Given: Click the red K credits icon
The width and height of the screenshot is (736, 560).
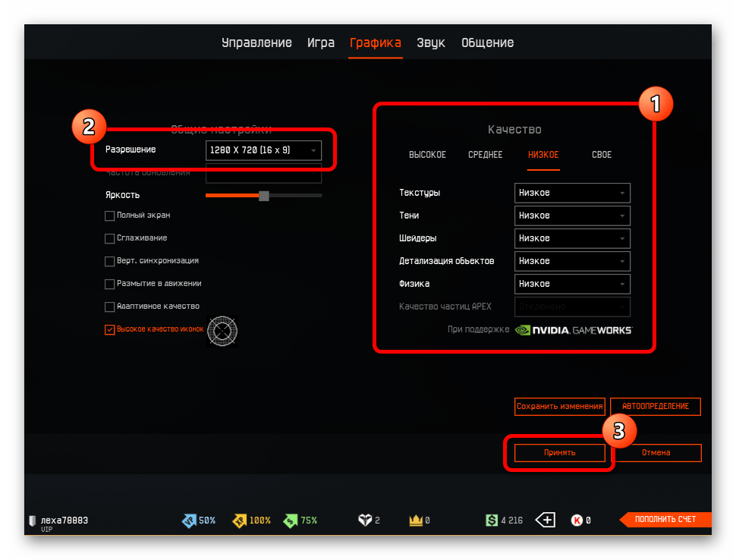Looking at the screenshot, I should (576, 521).
